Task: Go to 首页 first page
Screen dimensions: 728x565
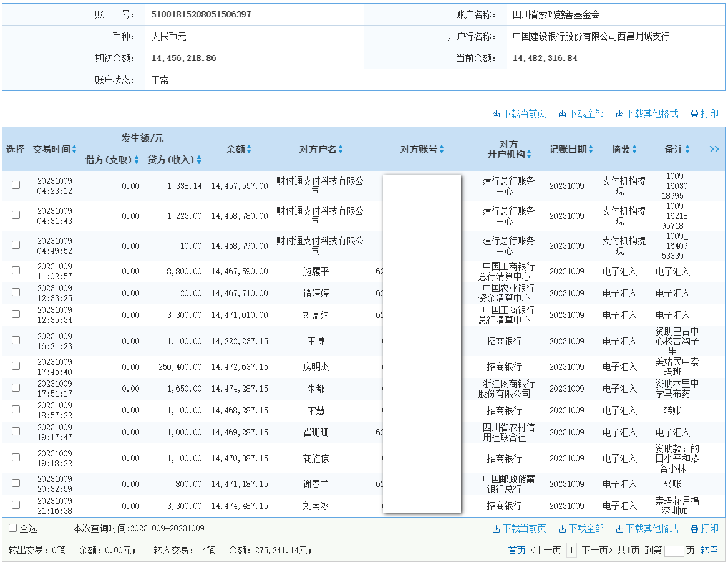Action: [517, 550]
